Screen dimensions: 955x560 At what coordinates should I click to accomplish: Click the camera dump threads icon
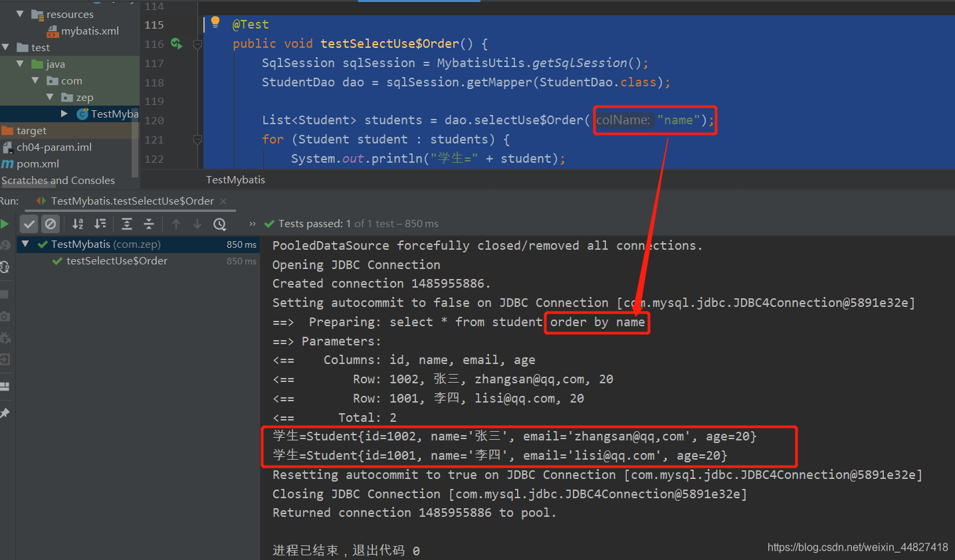[x=5, y=316]
